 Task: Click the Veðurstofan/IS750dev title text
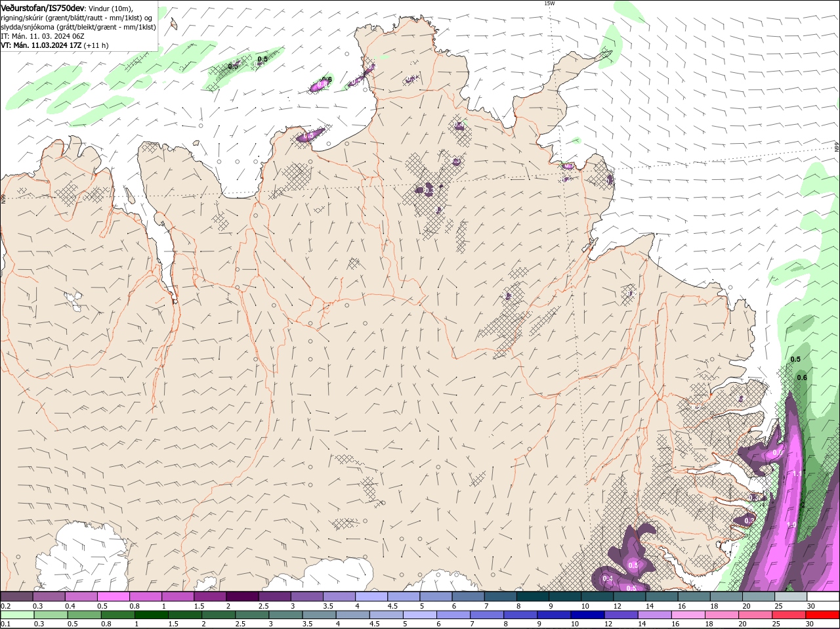click(43, 7)
